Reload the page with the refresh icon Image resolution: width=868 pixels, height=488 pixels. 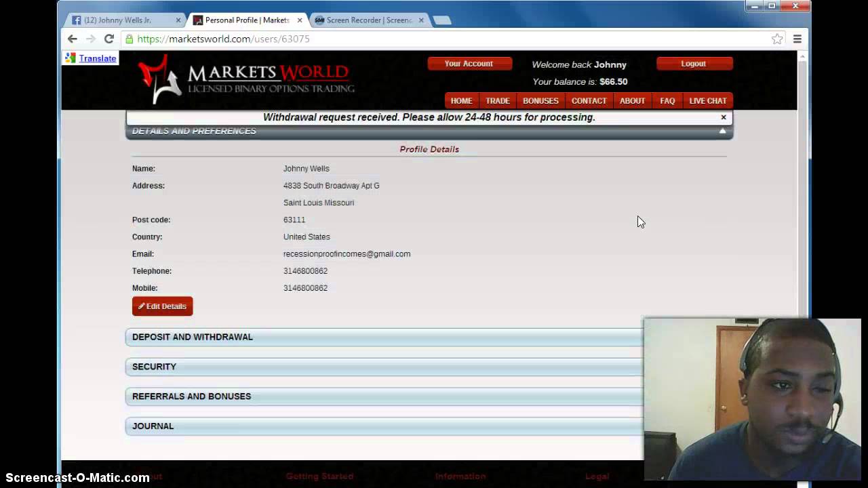tap(108, 39)
